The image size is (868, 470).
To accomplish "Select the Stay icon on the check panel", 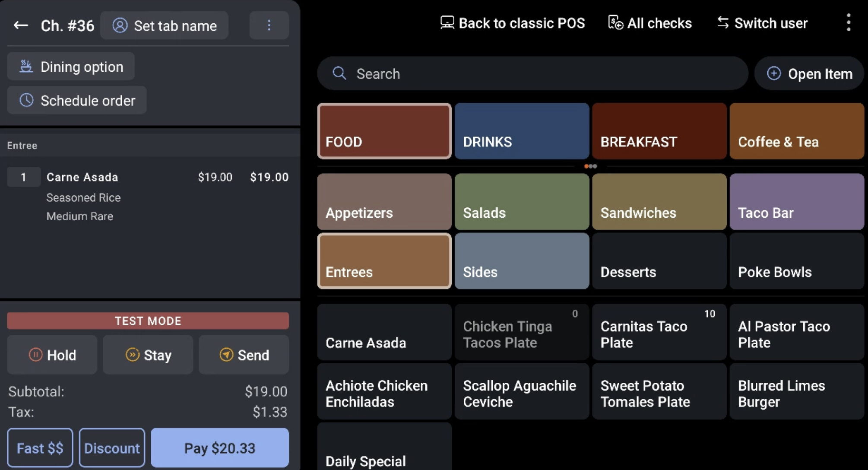I will (x=132, y=355).
